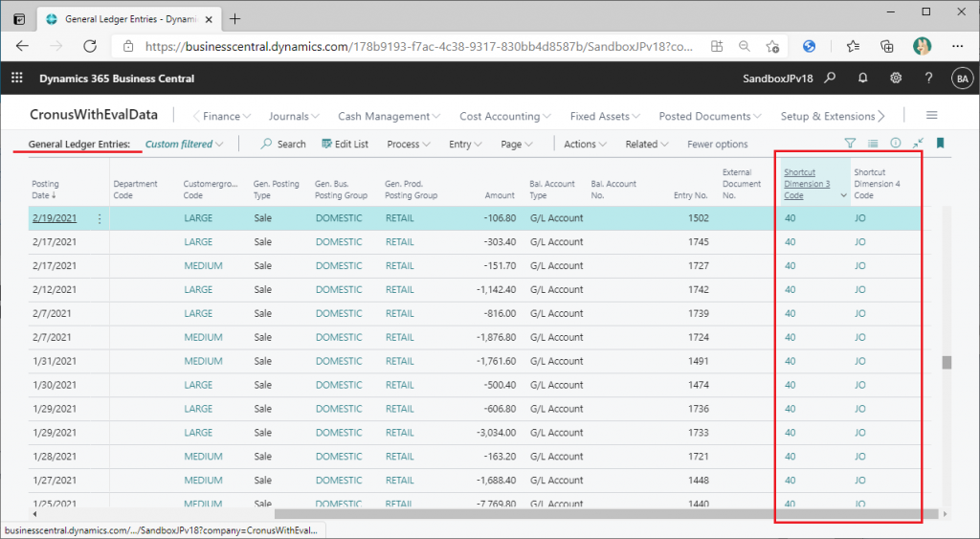Open browser collections icon
Screen dimensions: 980x539
(x=887, y=46)
